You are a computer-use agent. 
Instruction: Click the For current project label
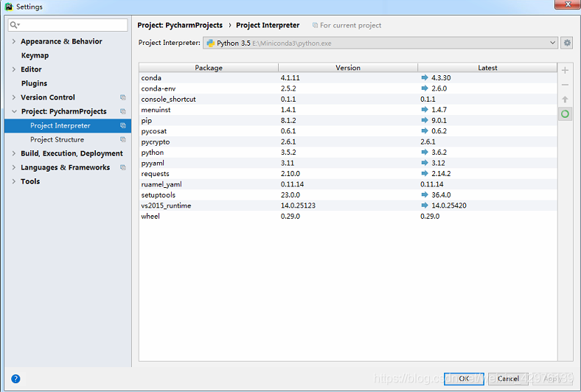[x=350, y=25]
